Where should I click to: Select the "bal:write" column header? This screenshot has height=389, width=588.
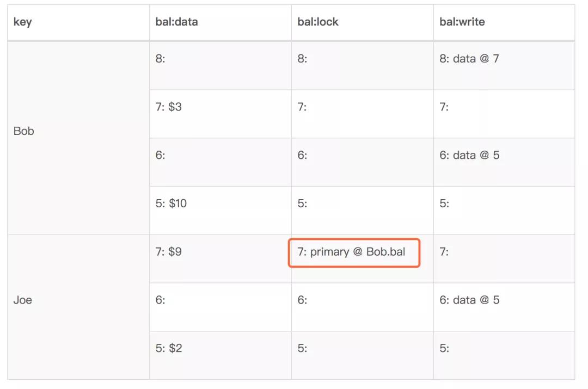point(462,22)
